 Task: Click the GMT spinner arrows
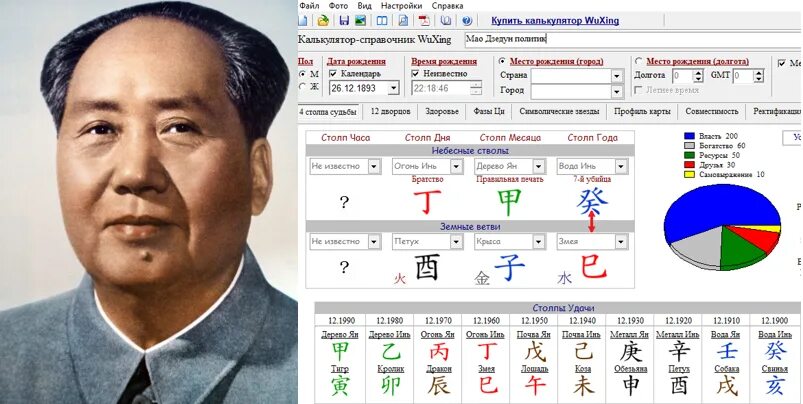coord(758,76)
